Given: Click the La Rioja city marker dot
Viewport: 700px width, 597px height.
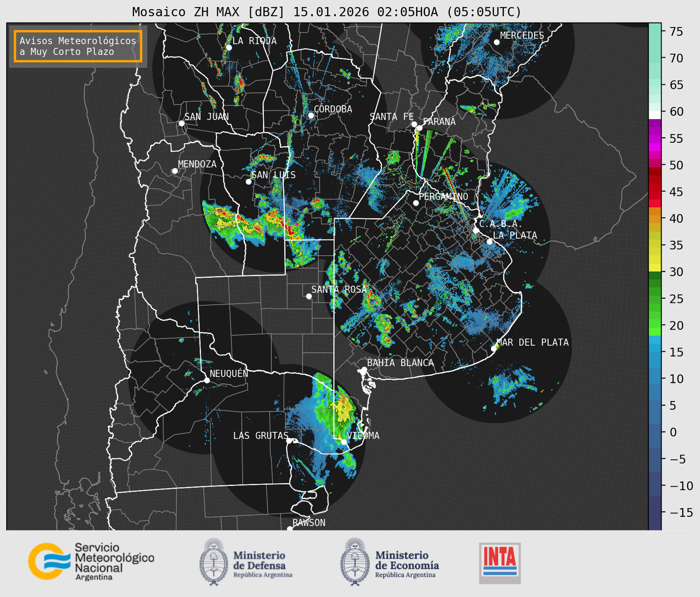Looking at the screenshot, I should [x=229, y=48].
